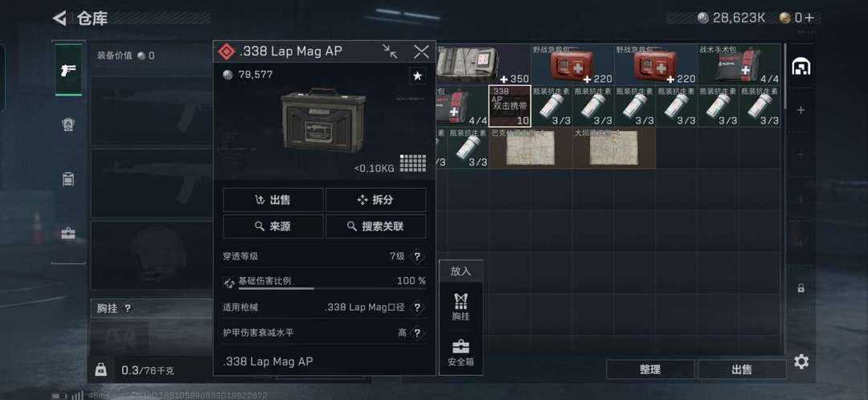Place item into 胸挂 chest rig
The height and width of the screenshot is (400, 868).
pos(461,307)
